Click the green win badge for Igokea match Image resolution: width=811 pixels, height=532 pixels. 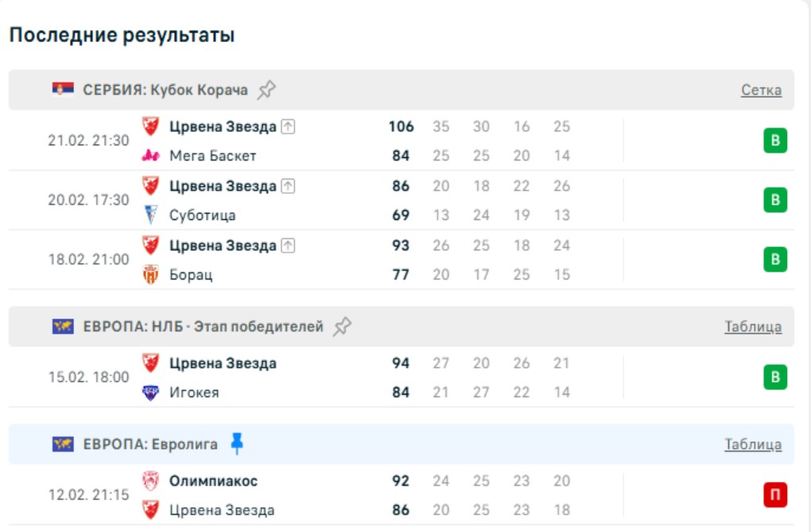pyautogui.click(x=775, y=377)
